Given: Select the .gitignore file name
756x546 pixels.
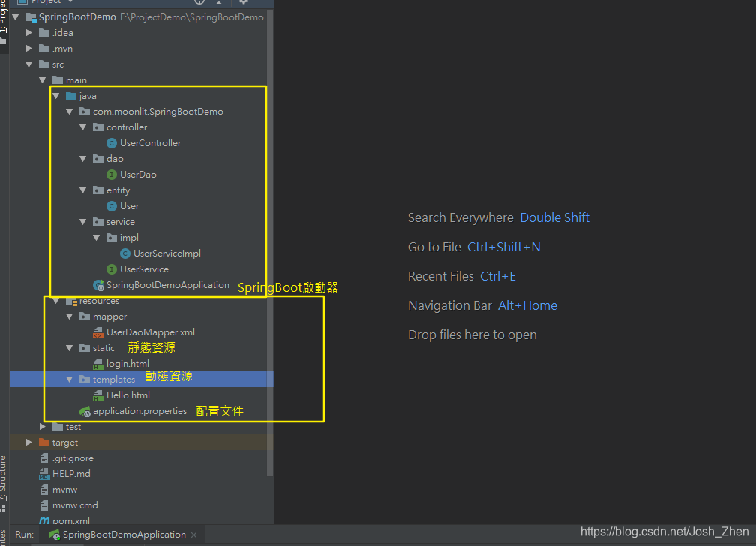Looking at the screenshot, I should click(73, 458).
